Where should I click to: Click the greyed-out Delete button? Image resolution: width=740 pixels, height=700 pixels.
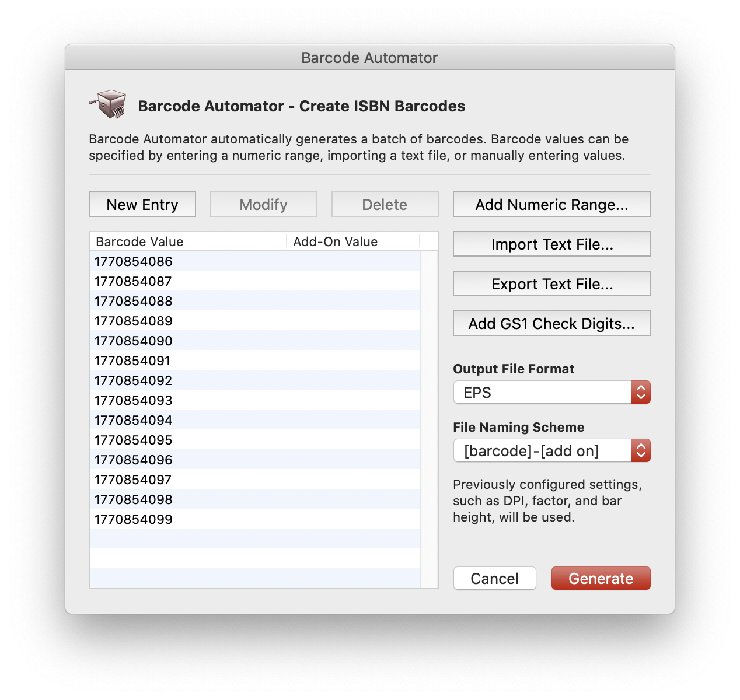[x=385, y=205]
